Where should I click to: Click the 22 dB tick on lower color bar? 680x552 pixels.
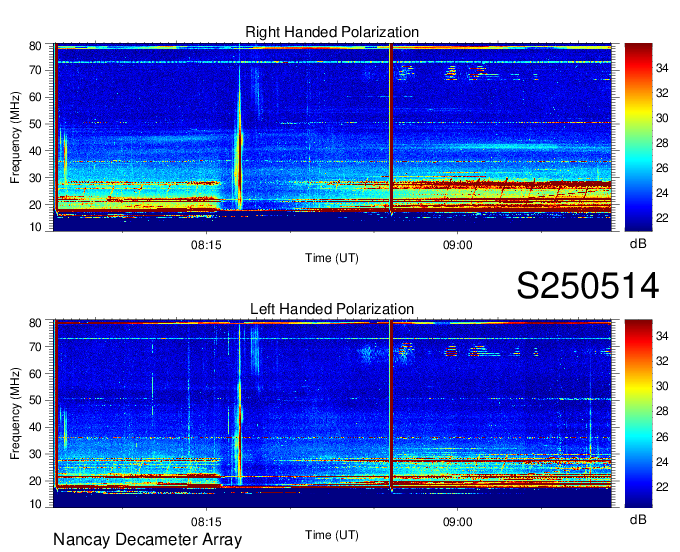coord(662,487)
